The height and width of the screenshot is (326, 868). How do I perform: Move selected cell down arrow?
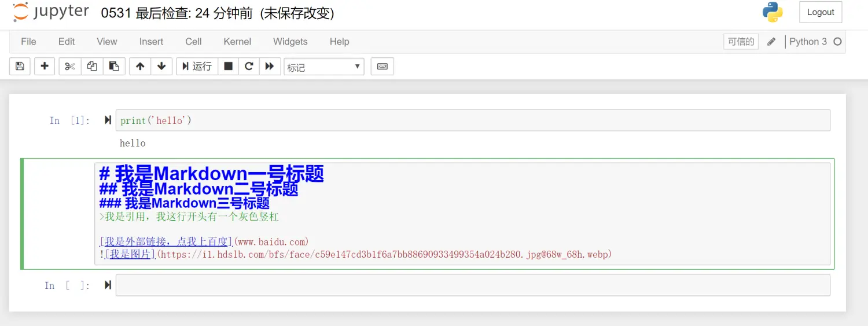pos(161,67)
